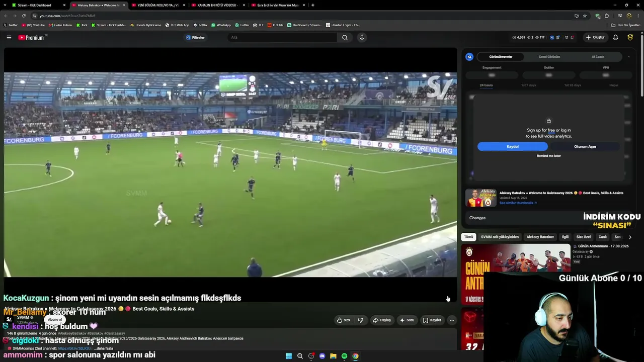Viewport: 644px width, 362px height.
Task: Open the Tüm Yer İşaretleri bookmarks folder
Action: pyautogui.click(x=626, y=25)
